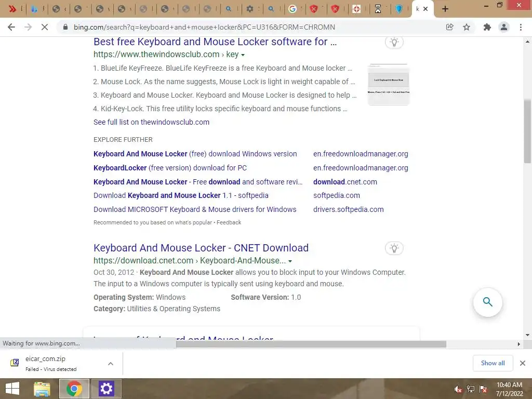Open a new browser tab
This screenshot has height=399, width=532.
click(x=445, y=9)
